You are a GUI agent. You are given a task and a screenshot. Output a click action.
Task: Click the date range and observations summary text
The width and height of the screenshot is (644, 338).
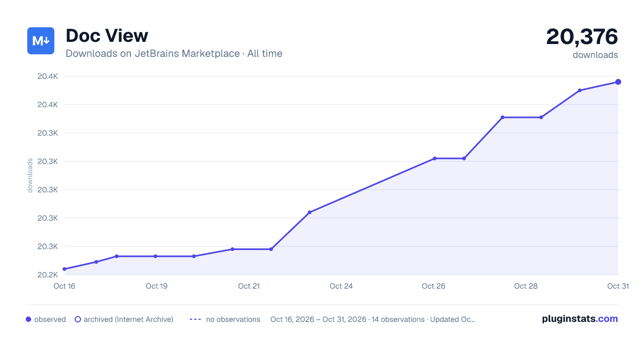(373, 319)
